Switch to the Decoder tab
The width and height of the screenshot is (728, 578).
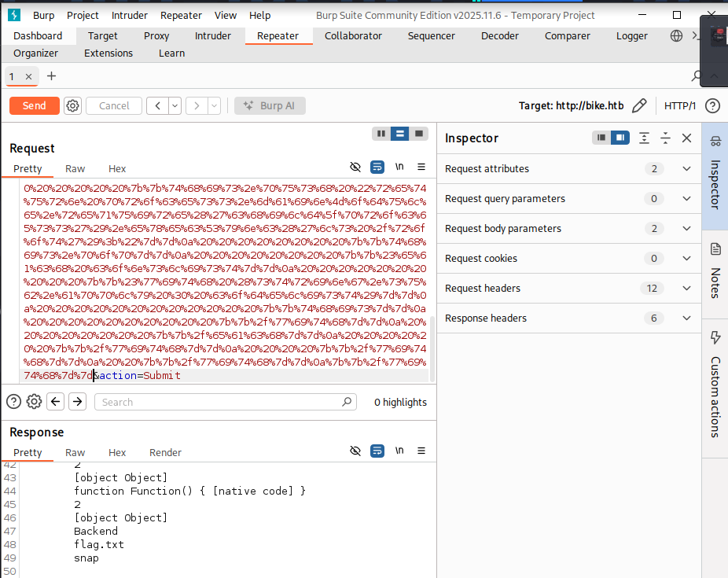(x=499, y=35)
